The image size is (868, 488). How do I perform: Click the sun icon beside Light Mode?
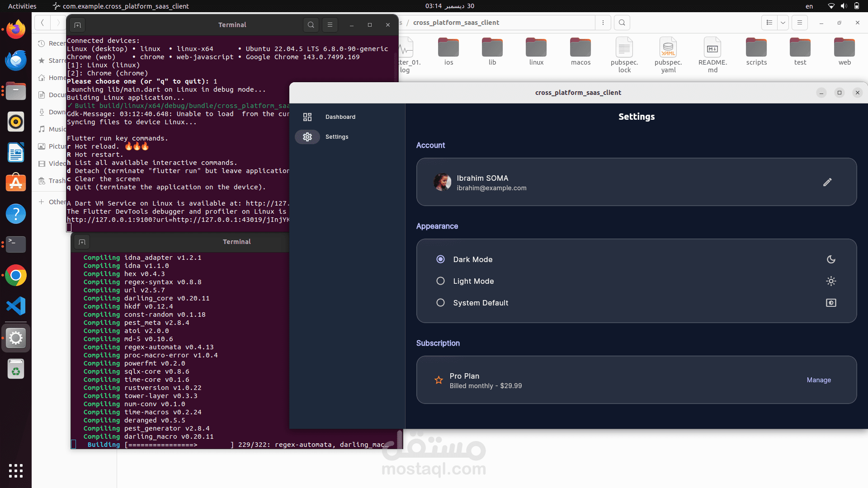tap(831, 281)
